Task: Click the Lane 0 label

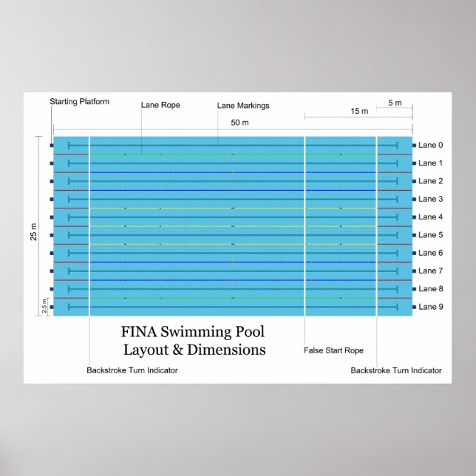Action: pyautogui.click(x=431, y=146)
